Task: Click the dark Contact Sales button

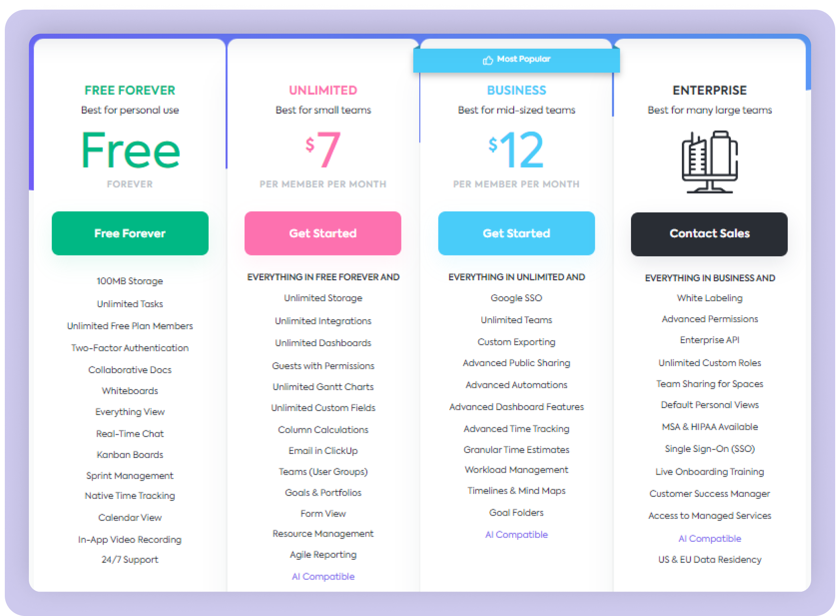Action: point(709,234)
